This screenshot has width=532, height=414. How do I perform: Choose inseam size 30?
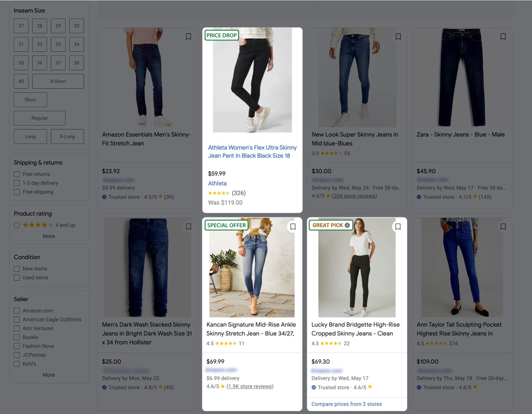click(x=77, y=26)
